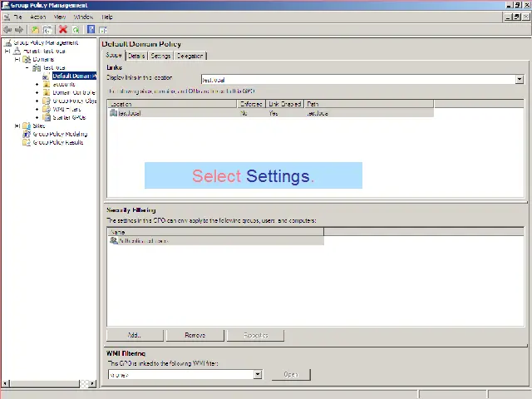Select the Group Policy Modeling node
Screen dimensions: 532x399
pyautogui.click(x=59, y=134)
